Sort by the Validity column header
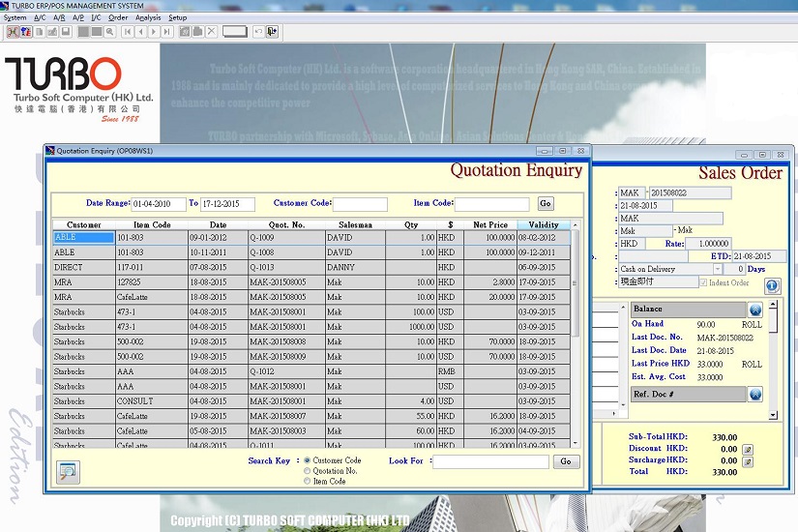The width and height of the screenshot is (798, 532). pyautogui.click(x=544, y=224)
